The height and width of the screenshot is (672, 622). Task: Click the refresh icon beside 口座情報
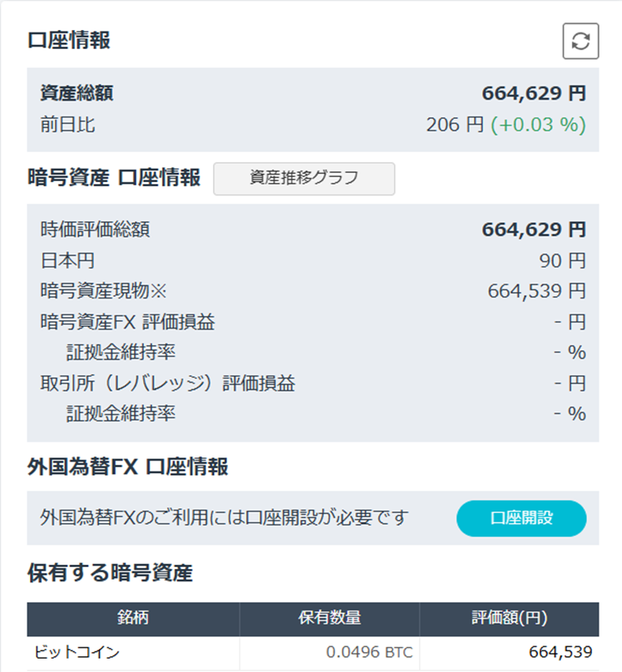click(580, 42)
